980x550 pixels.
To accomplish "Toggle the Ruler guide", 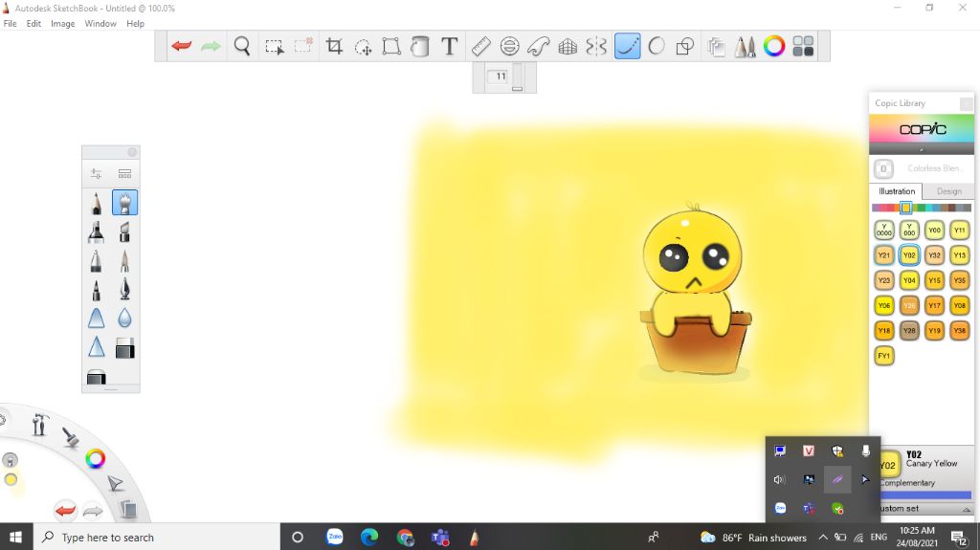I will [480, 46].
